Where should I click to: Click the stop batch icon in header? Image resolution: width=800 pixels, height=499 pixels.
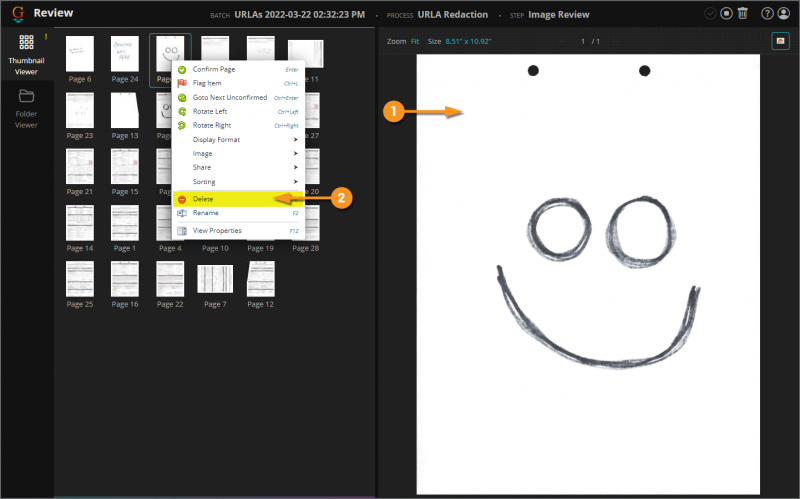point(727,14)
